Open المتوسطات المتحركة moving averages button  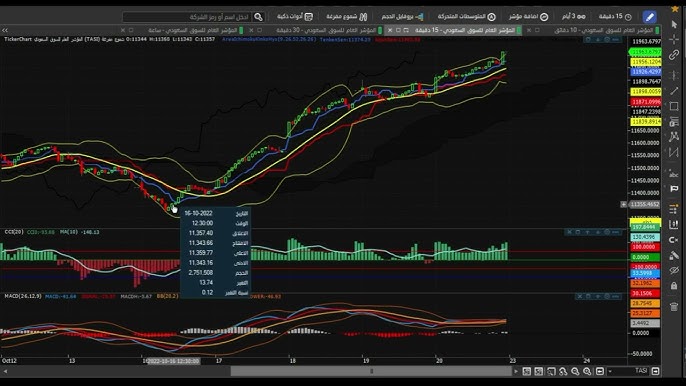pos(466,17)
